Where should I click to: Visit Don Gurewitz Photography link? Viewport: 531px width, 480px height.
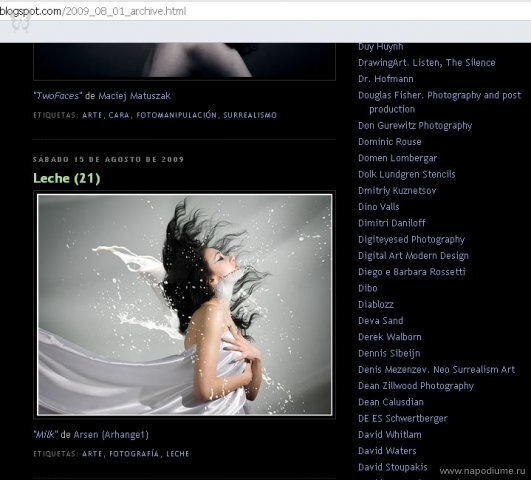tap(415, 126)
